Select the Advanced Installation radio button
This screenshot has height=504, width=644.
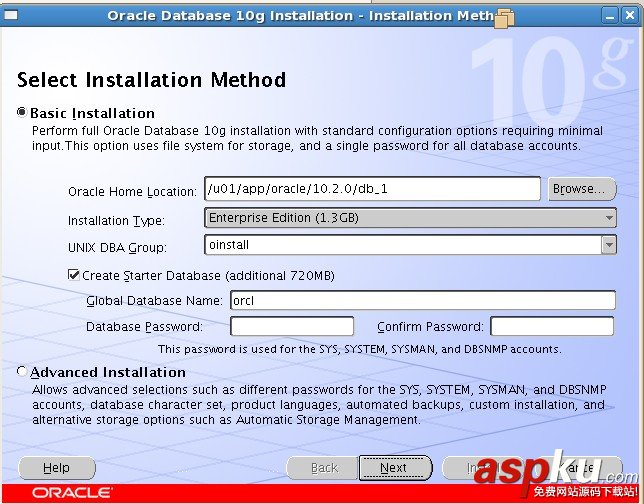(x=22, y=371)
